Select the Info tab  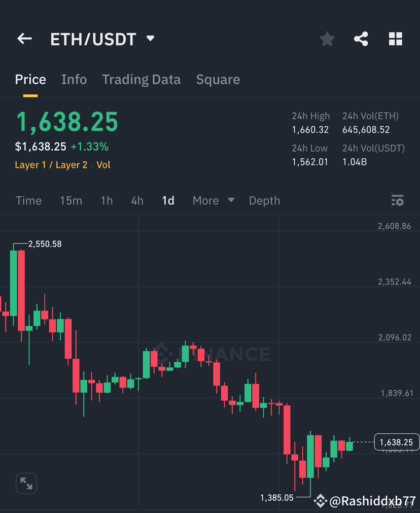point(74,79)
